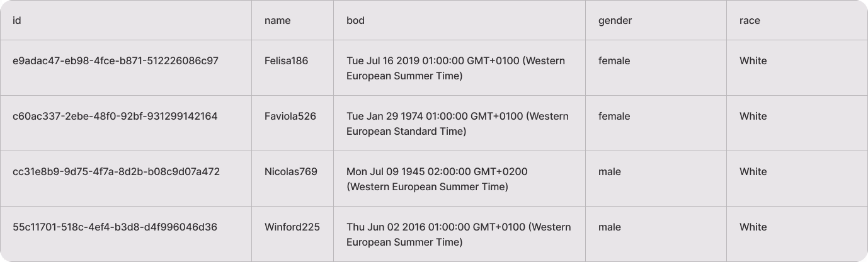Click the id cell starting with e9adac47
Image resolution: width=868 pixels, height=262 pixels.
(x=115, y=60)
